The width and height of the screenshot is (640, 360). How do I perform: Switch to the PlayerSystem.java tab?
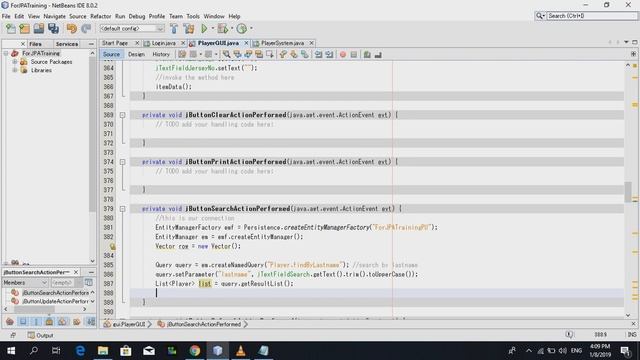click(x=282, y=43)
